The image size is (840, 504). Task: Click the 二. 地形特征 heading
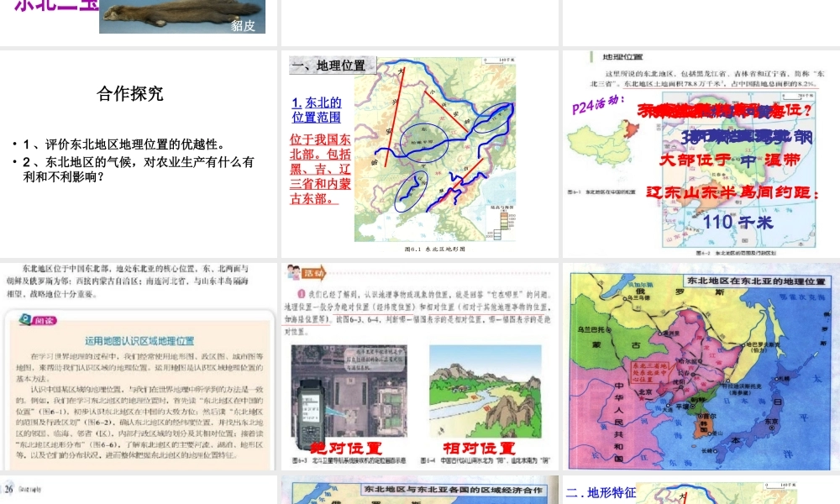point(601,493)
